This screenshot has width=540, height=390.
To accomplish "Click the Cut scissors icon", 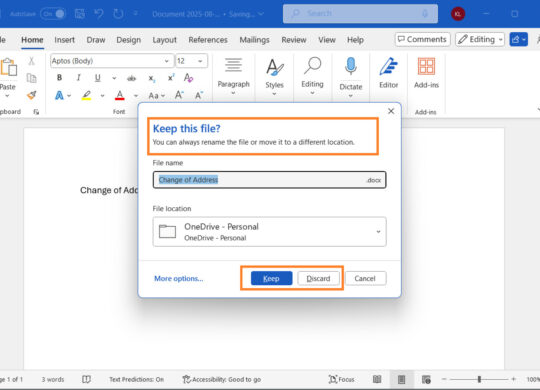I will 31,61.
